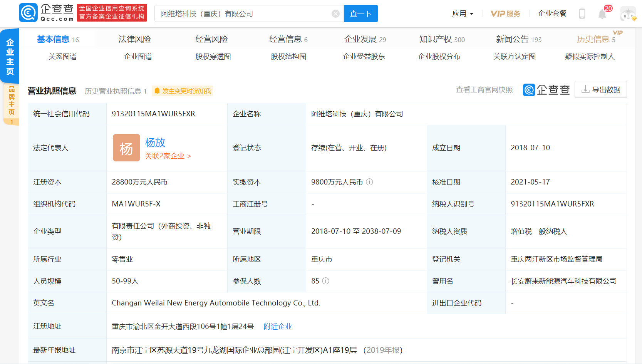Click the 查一下 search button
The height and width of the screenshot is (364, 642).
[x=360, y=14]
